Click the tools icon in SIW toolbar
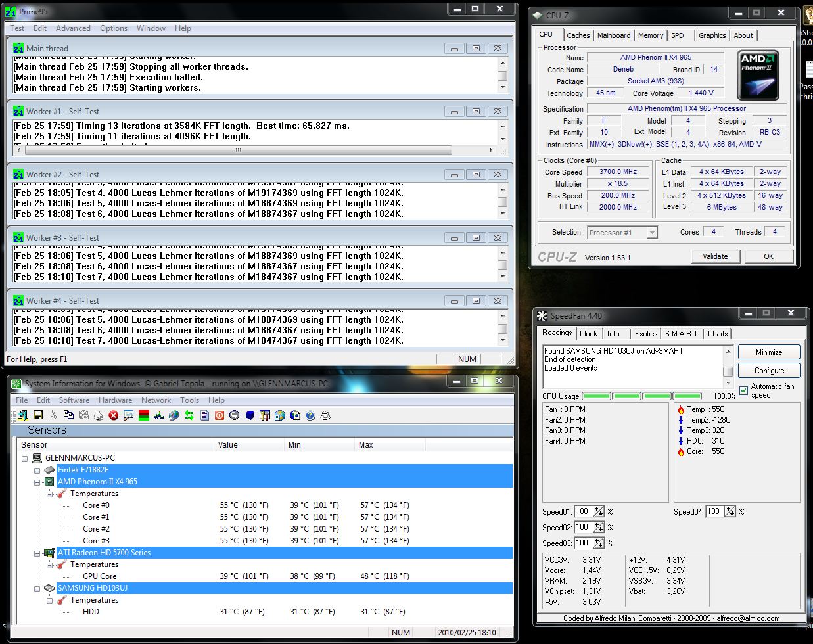 265,415
